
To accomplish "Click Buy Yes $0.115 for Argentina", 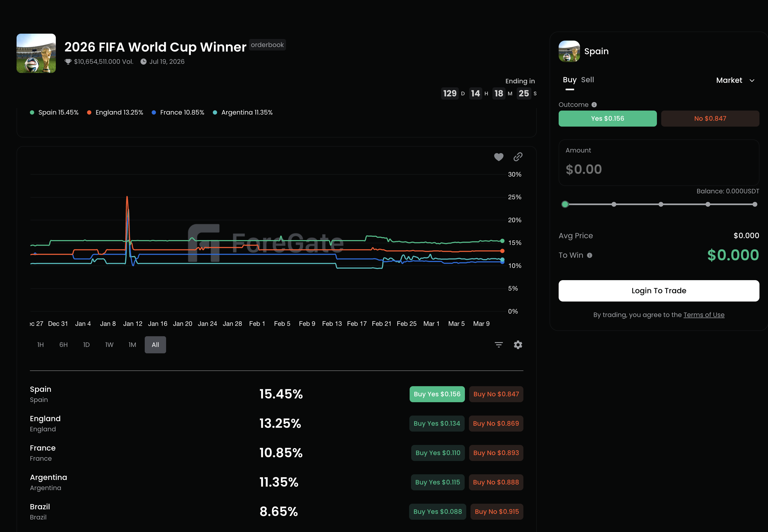I will point(437,482).
